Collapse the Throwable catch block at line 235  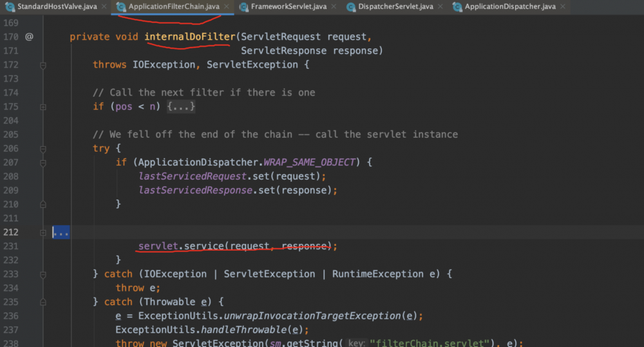coord(43,302)
